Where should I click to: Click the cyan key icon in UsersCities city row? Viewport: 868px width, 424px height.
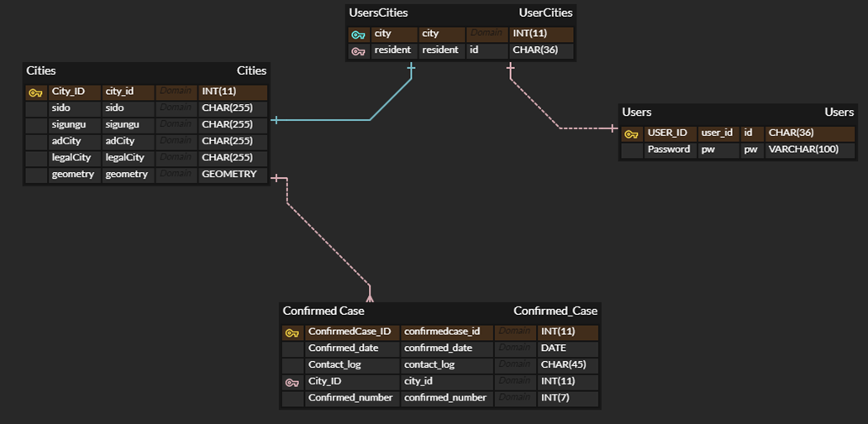point(358,34)
